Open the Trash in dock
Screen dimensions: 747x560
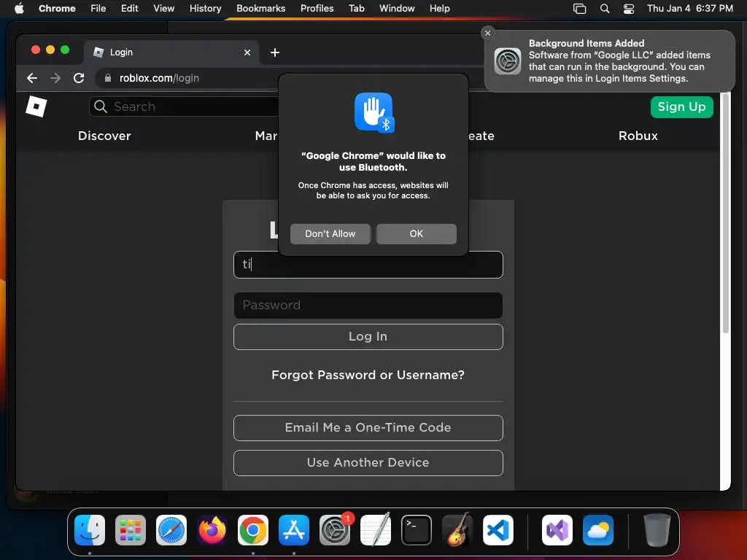(x=657, y=530)
